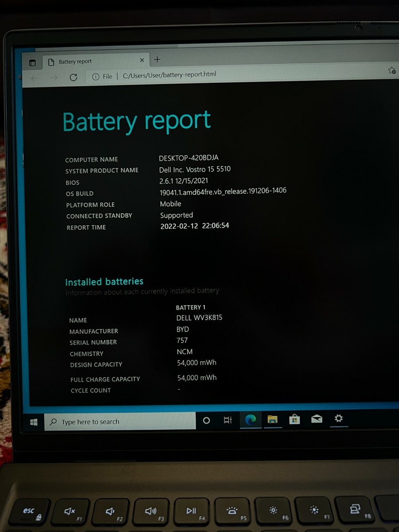
Task: Open the Mail app from taskbar
Action: pyautogui.click(x=317, y=418)
